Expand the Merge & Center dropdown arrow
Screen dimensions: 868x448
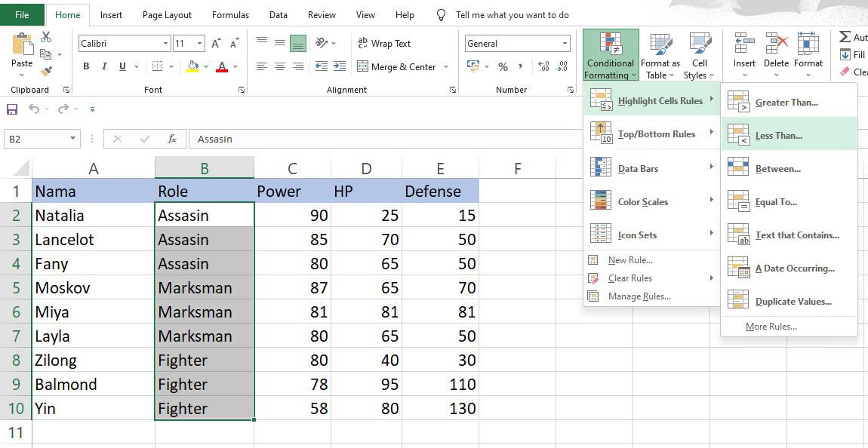(x=446, y=67)
